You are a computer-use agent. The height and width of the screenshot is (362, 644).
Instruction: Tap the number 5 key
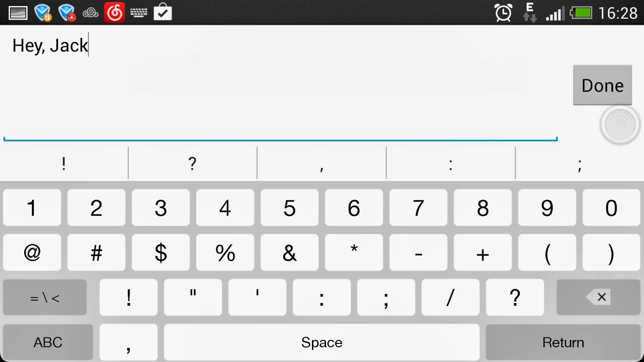tap(289, 208)
